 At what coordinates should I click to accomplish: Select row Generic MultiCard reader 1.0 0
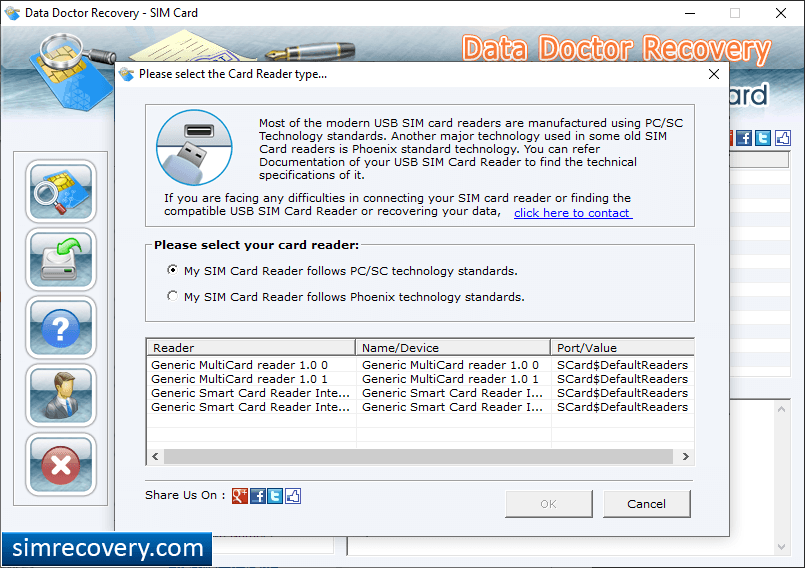point(420,365)
